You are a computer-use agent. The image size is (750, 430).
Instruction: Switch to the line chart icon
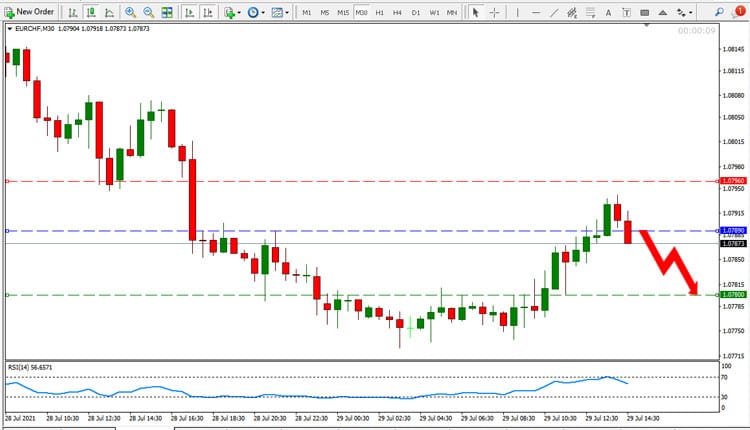pos(110,12)
